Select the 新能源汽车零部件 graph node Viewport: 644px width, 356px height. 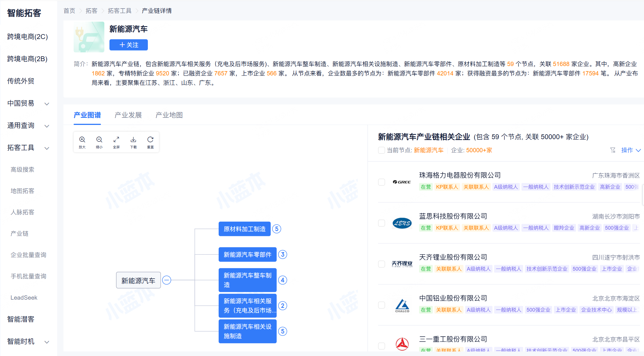click(247, 255)
